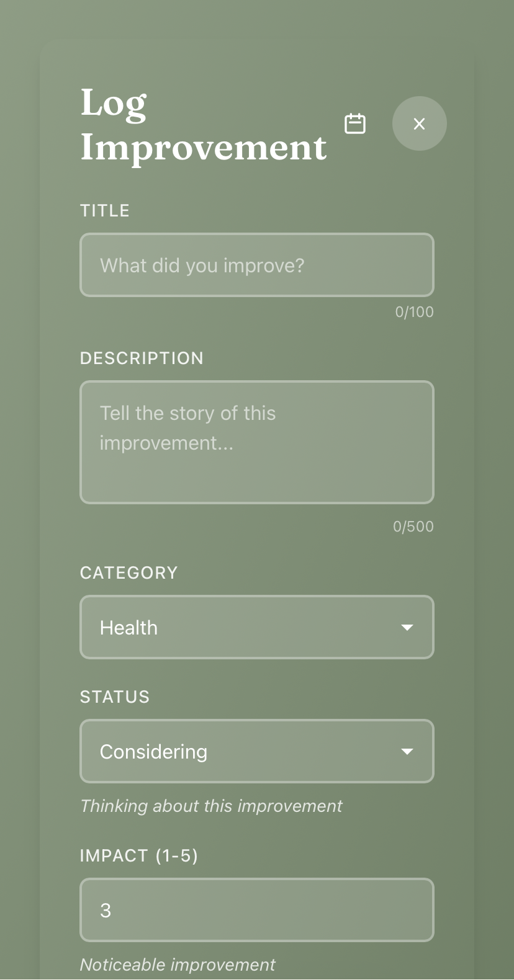Screen dimensions: 514x980
Task: Click the 'Noticeable improvement' helper text
Action: click(x=177, y=964)
